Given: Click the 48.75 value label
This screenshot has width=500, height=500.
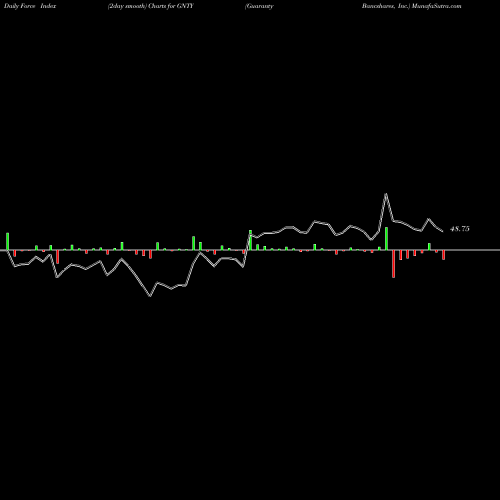Looking at the screenshot, I should [x=460, y=229].
